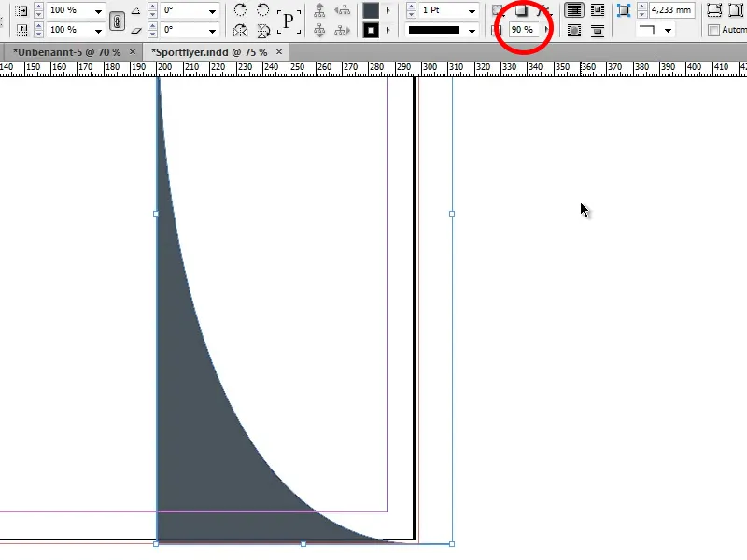747x560 pixels.
Task: Increase stroke weight with up stepper
Action: [x=411, y=7]
